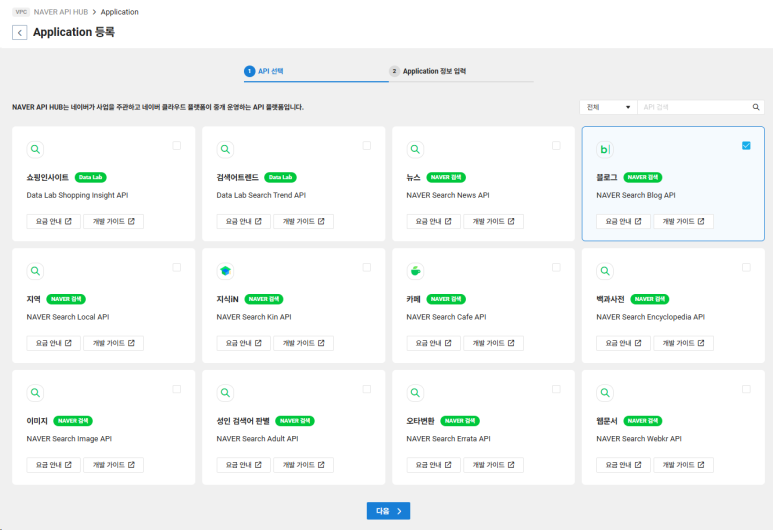The image size is (773, 530).
Task: Open 요금 안내 for 뉴스
Action: coord(433,221)
